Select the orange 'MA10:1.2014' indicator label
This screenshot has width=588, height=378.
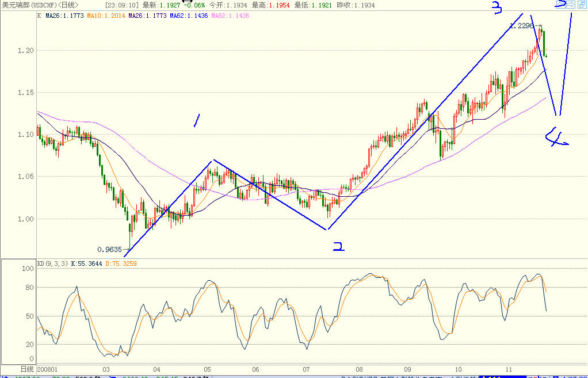coord(106,16)
